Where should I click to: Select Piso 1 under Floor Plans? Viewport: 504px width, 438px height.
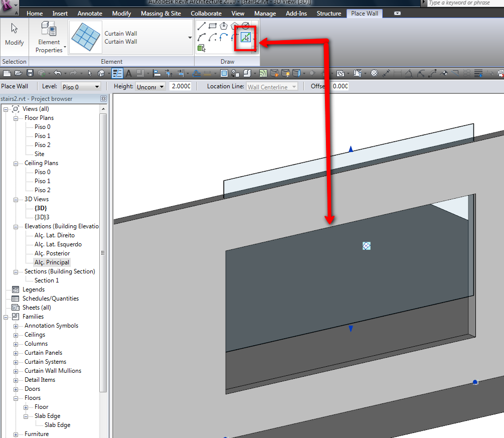[x=43, y=136]
